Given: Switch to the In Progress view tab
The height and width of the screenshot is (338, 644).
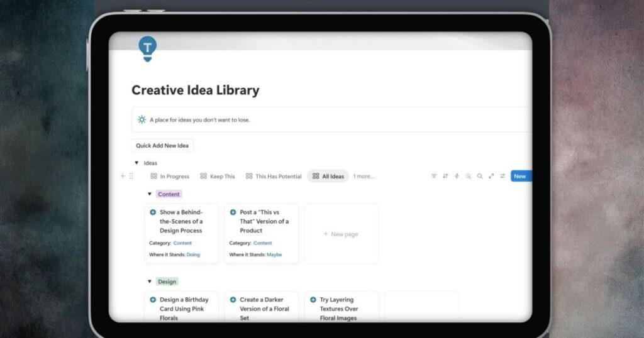Looking at the screenshot, I should pos(170,177).
